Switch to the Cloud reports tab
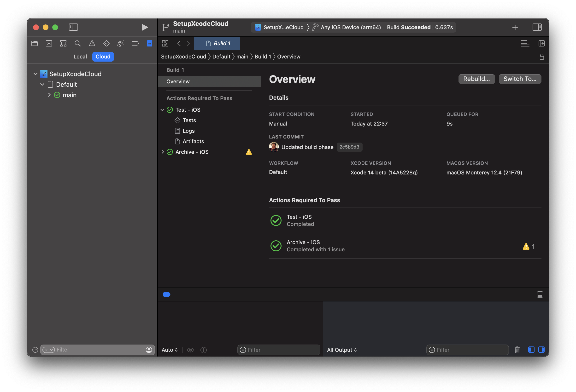Viewport: 576px width, 392px height. [x=103, y=57]
